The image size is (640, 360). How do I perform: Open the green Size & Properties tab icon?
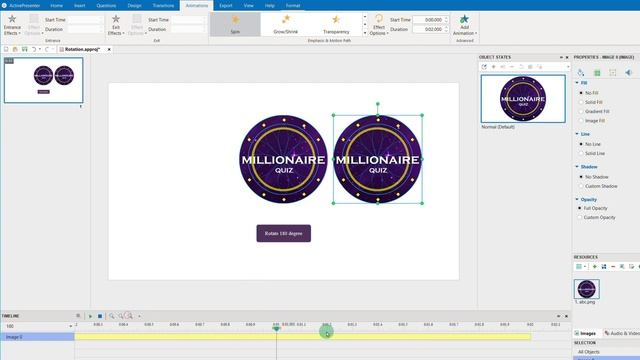click(x=597, y=73)
